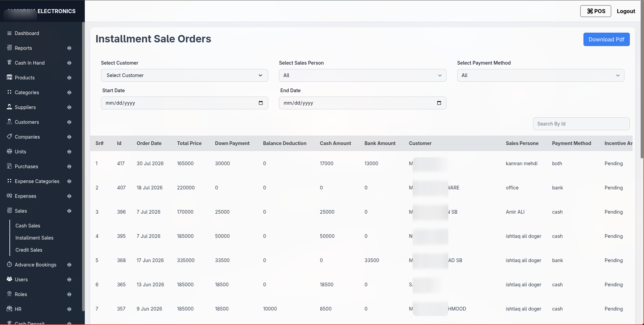Open the Select Payment Method dropdown
Viewport: 644px width, 325px height.
pos(541,75)
